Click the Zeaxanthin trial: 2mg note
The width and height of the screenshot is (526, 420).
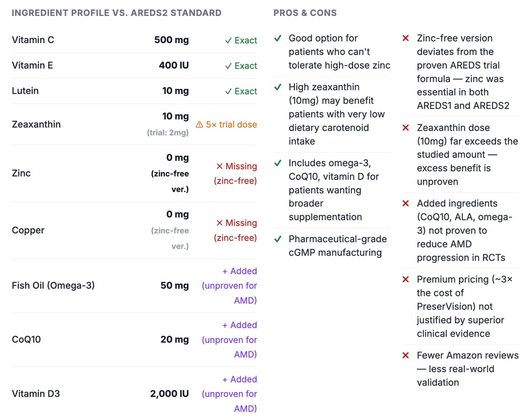coord(168,132)
